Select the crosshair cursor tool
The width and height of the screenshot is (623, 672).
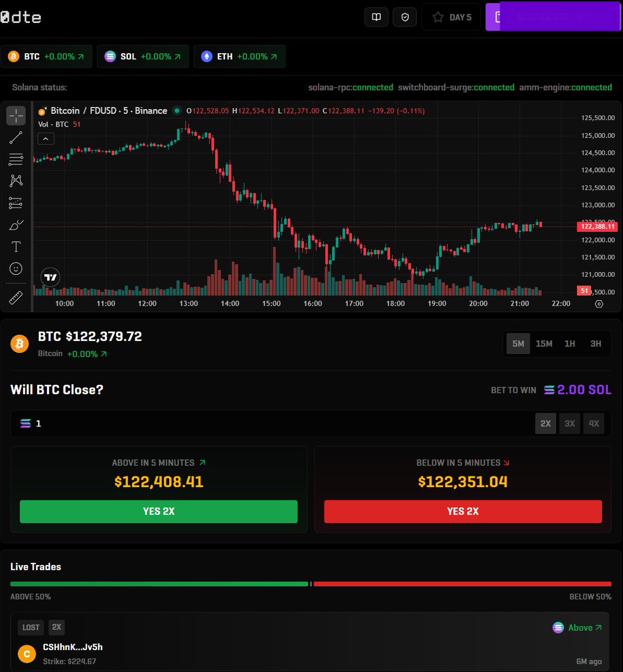(16, 115)
